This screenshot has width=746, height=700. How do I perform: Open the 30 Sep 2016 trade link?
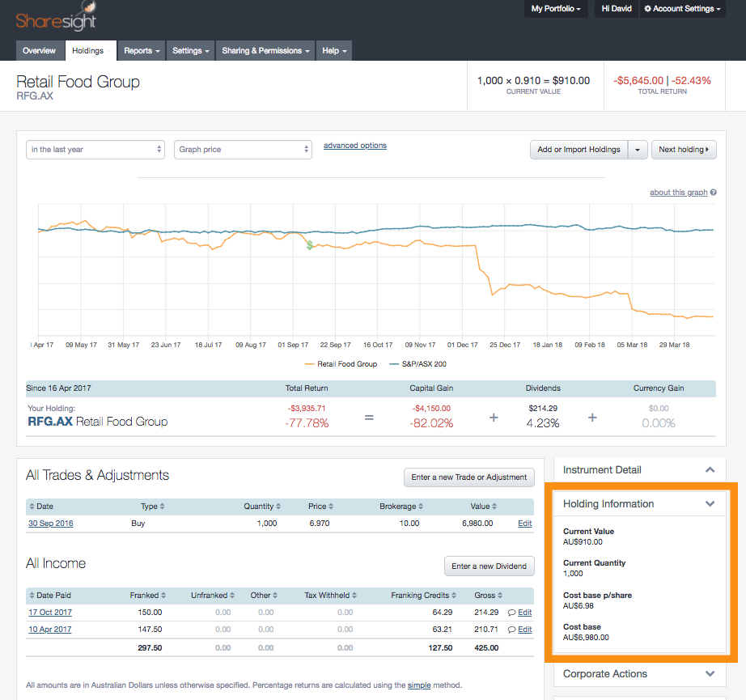pos(51,524)
